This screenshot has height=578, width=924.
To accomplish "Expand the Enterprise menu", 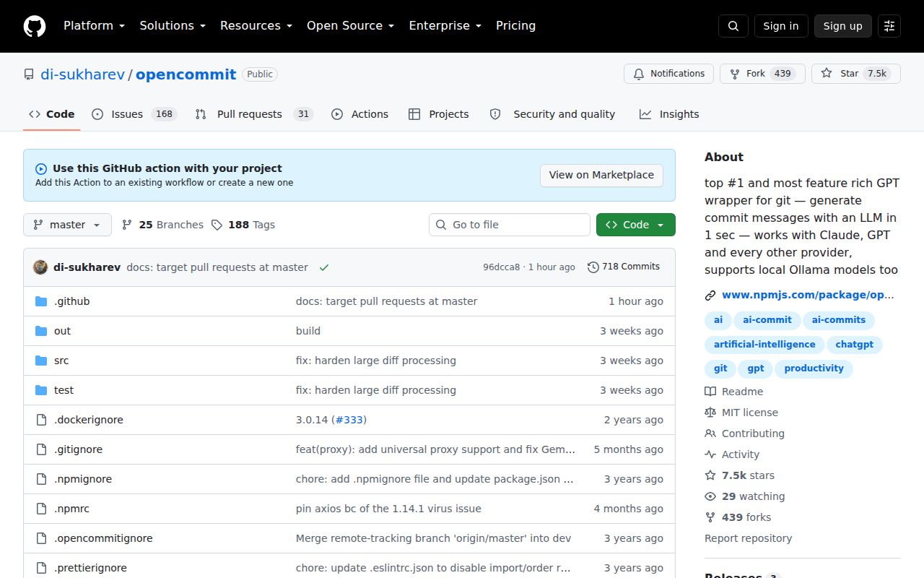I will point(445,26).
